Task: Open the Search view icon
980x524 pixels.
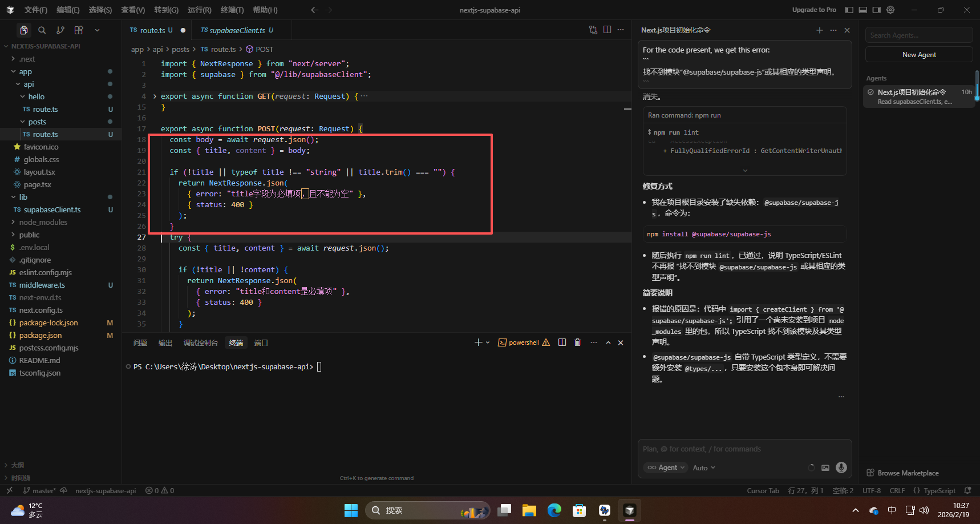Action: tap(42, 30)
